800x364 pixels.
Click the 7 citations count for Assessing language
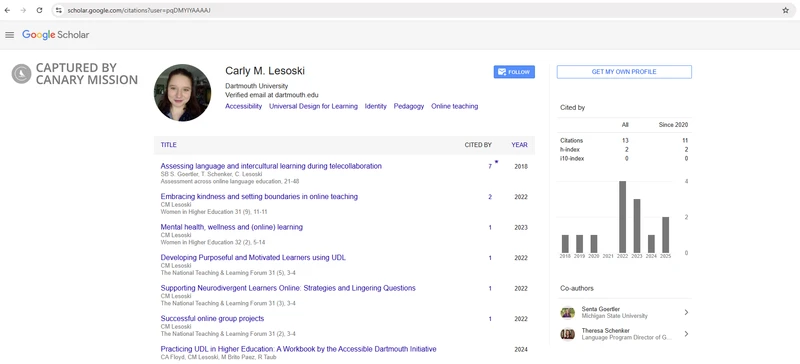point(490,166)
